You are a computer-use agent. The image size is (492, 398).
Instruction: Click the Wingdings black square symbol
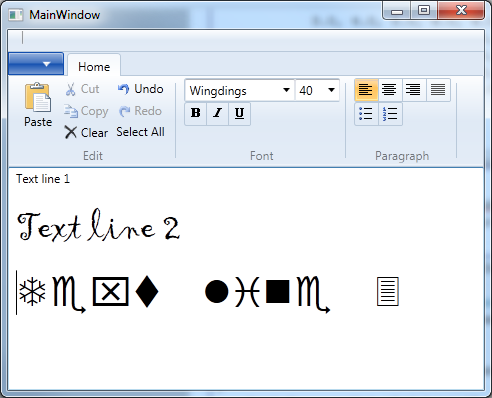(x=278, y=291)
